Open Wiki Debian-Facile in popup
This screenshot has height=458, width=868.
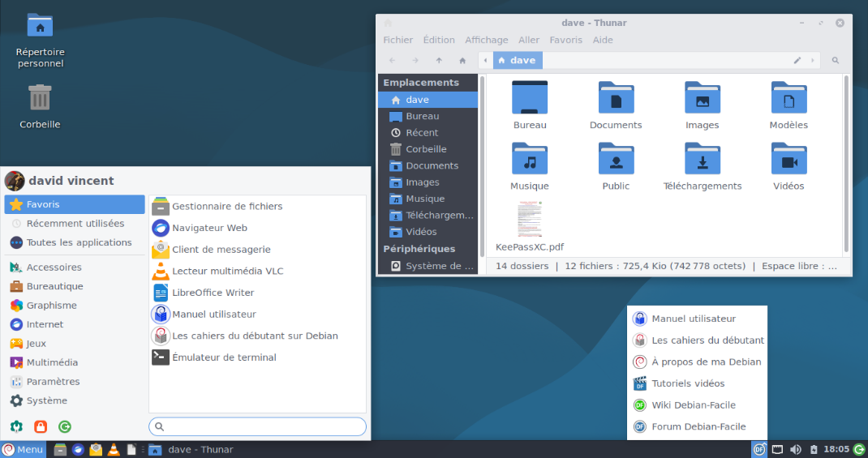point(697,404)
